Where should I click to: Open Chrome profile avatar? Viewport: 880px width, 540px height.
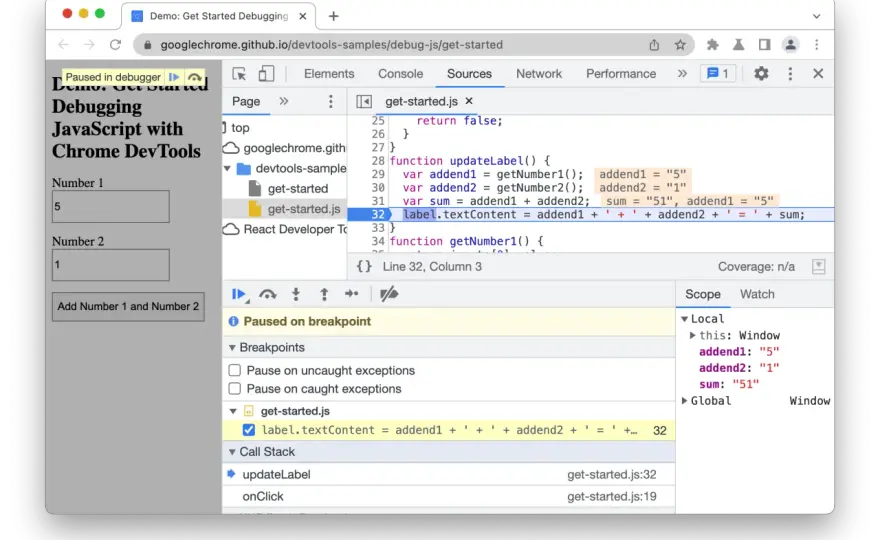790,45
